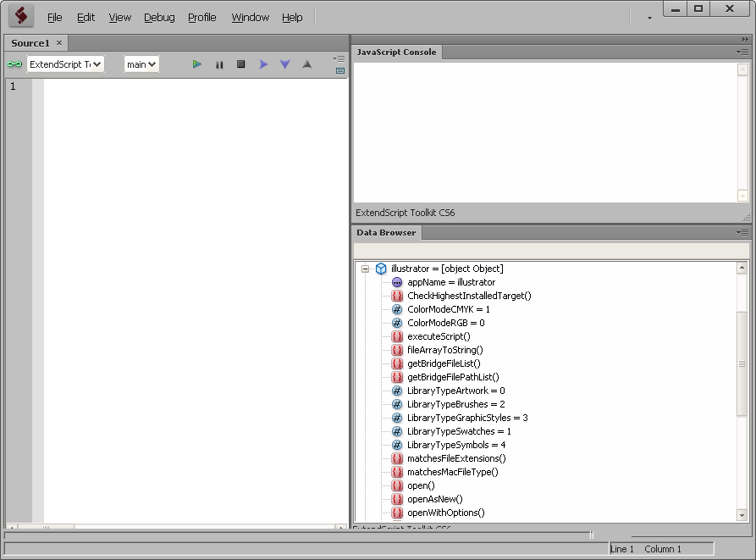The width and height of the screenshot is (756, 560).
Task: Step over with the blue right arrow
Action: coord(263,64)
